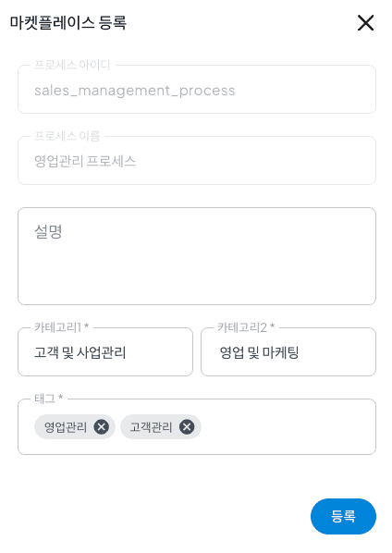
Task: Remove the 영업관리 tag chip
Action: (x=101, y=426)
